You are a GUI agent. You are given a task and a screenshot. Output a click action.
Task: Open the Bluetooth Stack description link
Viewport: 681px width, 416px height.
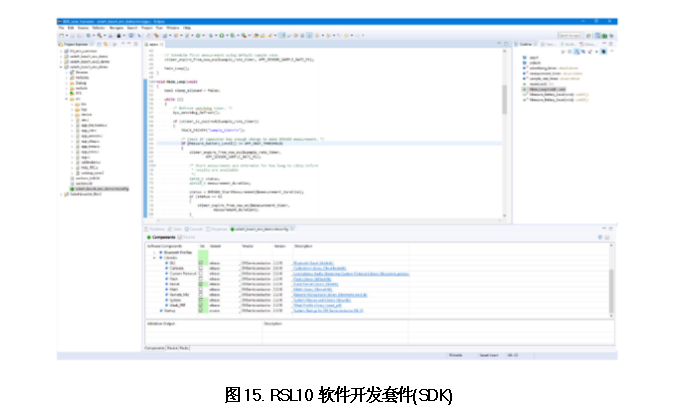[x=314, y=263]
